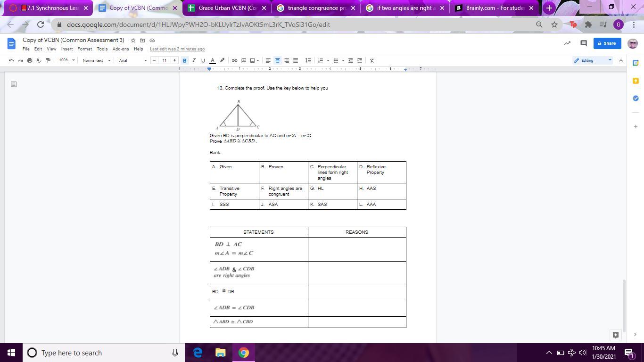The image size is (644, 362).
Task: Show the side panel with bottom arrow
Action: click(x=635, y=335)
